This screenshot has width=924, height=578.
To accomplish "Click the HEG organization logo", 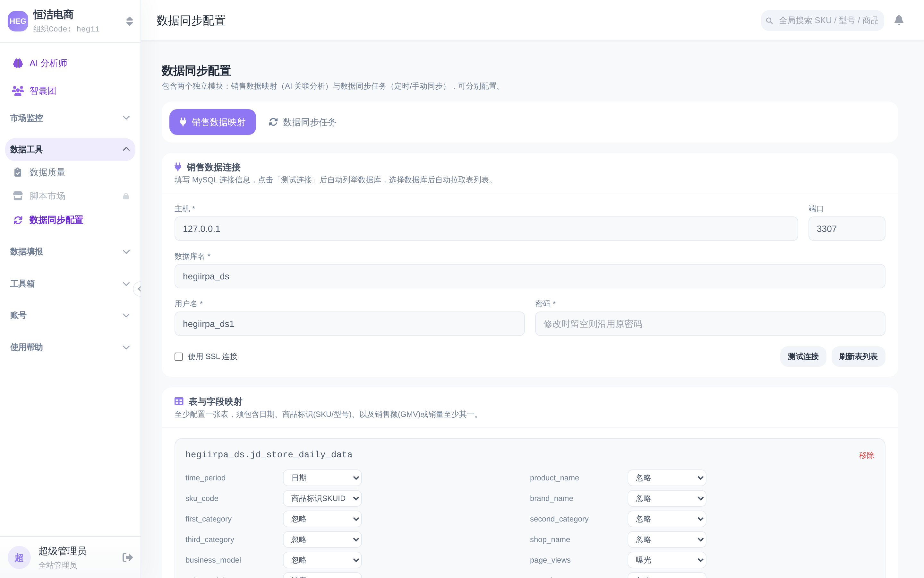I will (18, 21).
